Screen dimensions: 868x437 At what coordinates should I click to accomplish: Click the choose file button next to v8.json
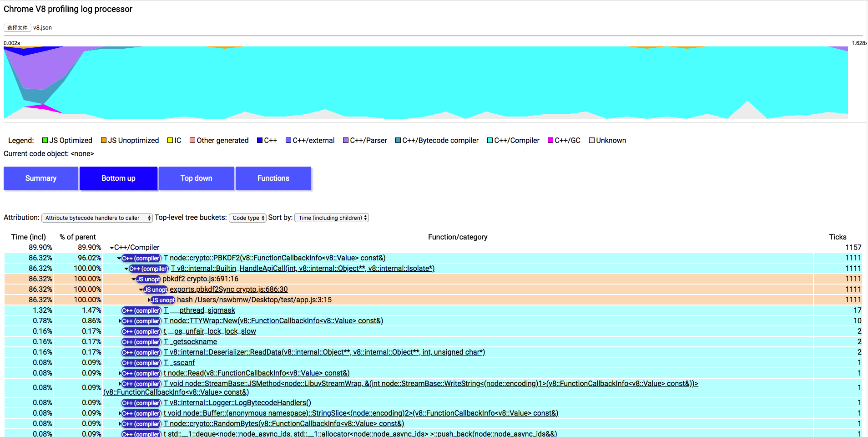pyautogui.click(x=17, y=28)
